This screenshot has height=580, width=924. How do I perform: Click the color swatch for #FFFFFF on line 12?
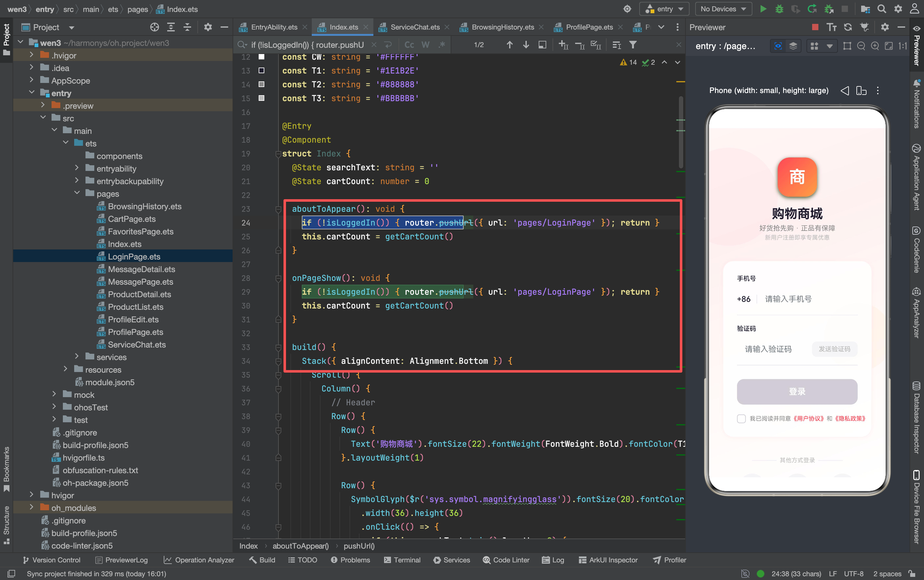[x=261, y=57]
